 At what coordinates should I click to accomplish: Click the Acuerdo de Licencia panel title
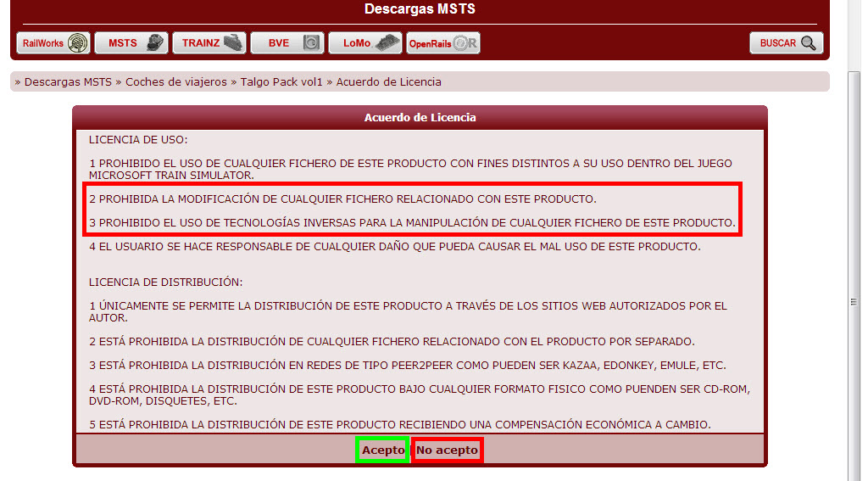click(x=420, y=117)
